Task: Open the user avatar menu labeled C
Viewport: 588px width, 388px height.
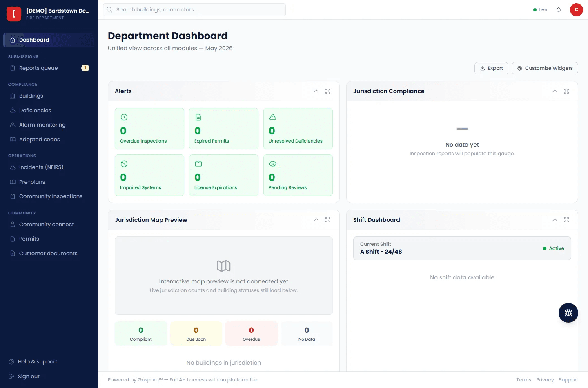Action: (x=577, y=10)
